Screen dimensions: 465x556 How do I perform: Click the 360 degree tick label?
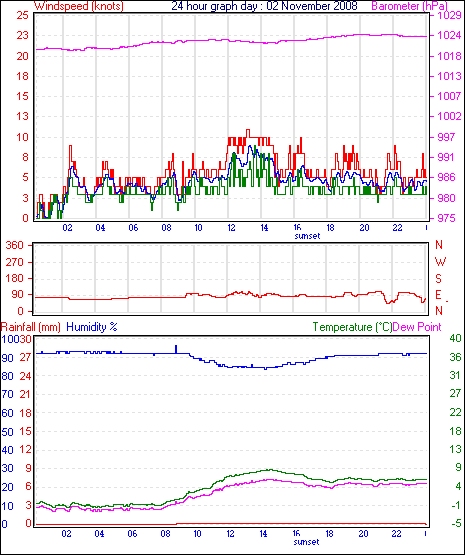coord(15,245)
